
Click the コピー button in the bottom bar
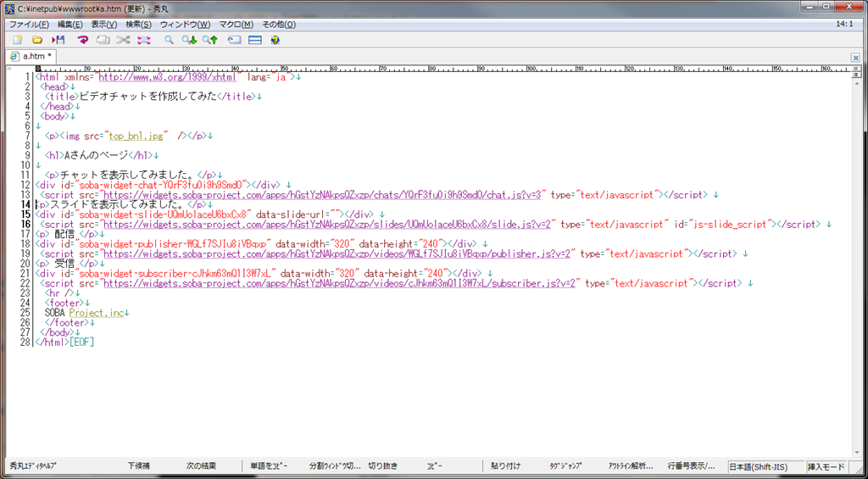click(x=435, y=466)
